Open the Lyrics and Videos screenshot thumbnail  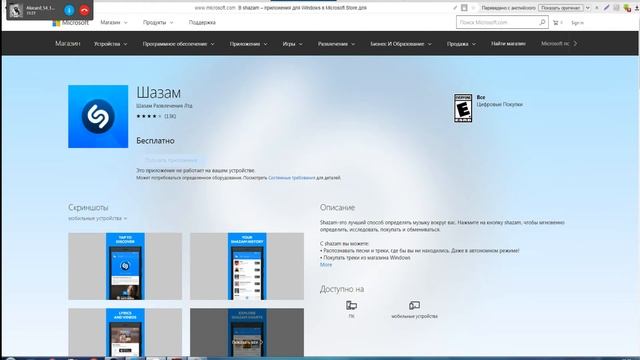coord(125,332)
